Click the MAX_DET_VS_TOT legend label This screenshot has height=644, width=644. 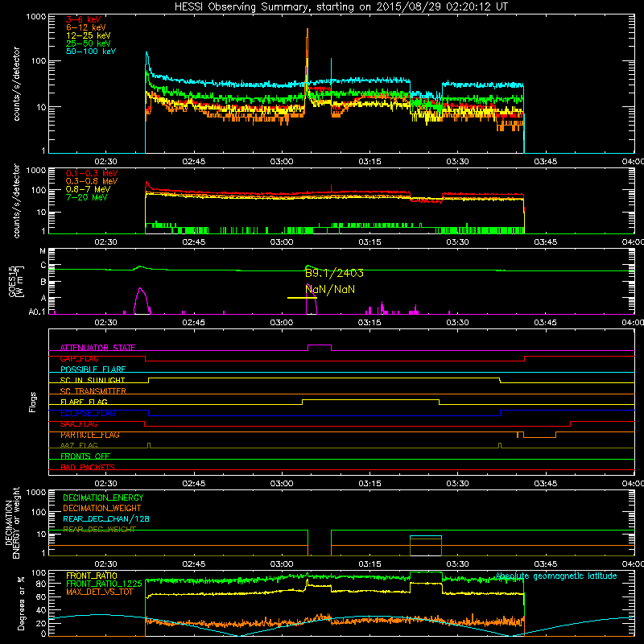(99, 592)
